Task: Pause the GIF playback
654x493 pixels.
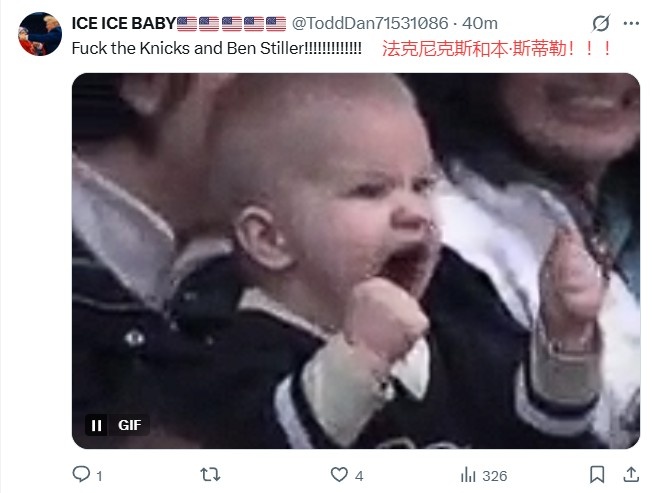Action: (x=96, y=425)
